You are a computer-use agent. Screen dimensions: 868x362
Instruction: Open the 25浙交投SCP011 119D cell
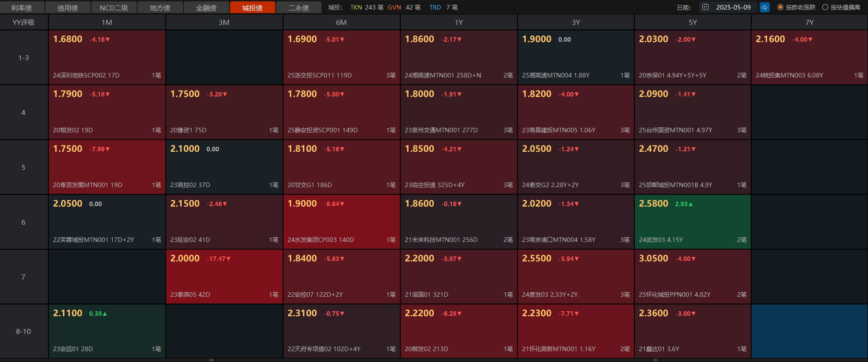click(341, 58)
